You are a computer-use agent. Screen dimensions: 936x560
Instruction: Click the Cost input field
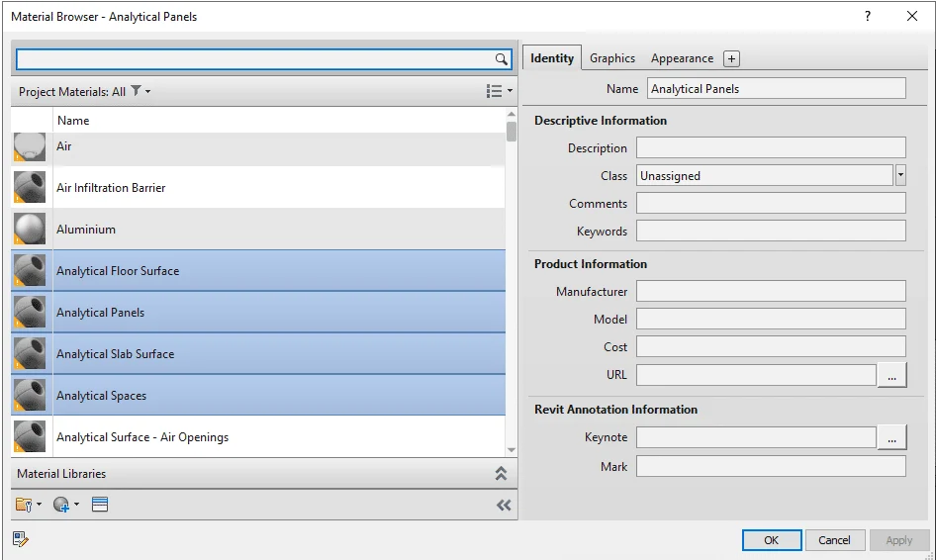(x=771, y=346)
